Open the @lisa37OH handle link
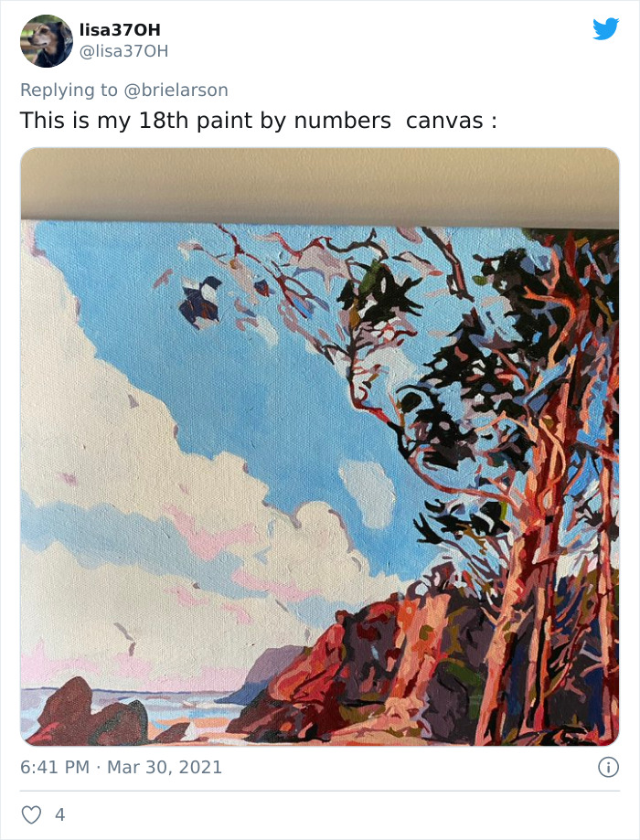This screenshot has height=840, width=640. (x=123, y=51)
